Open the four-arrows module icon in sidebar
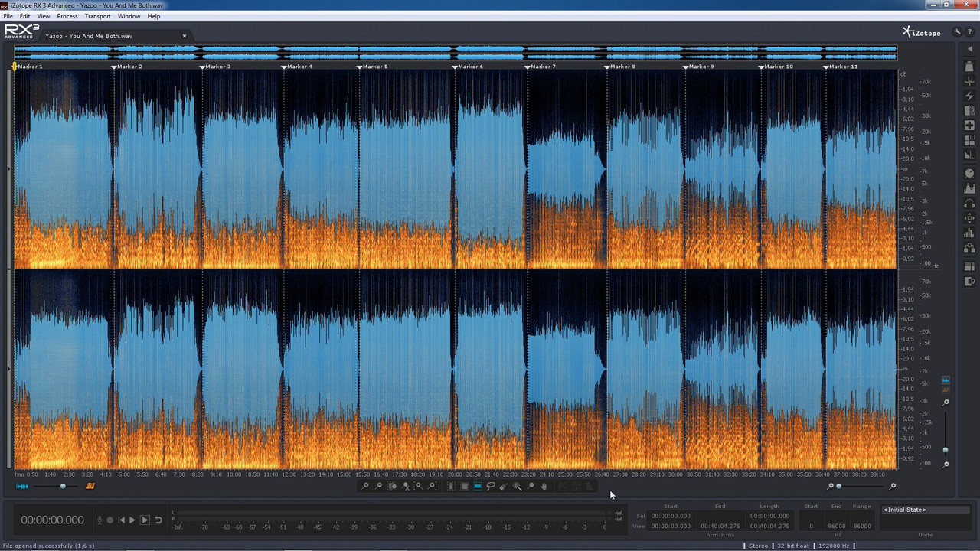980x551 pixels. click(x=969, y=218)
